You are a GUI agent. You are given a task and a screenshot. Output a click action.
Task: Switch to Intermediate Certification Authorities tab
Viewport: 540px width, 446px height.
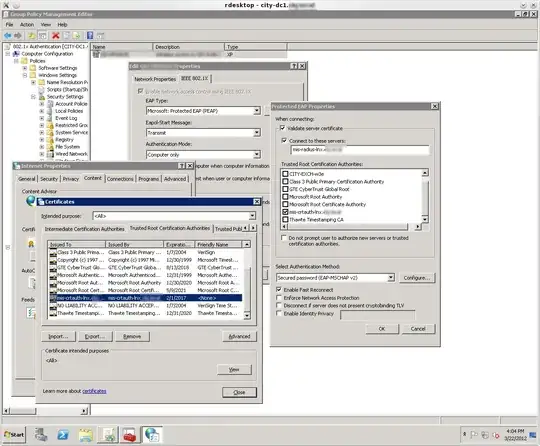coord(85,229)
